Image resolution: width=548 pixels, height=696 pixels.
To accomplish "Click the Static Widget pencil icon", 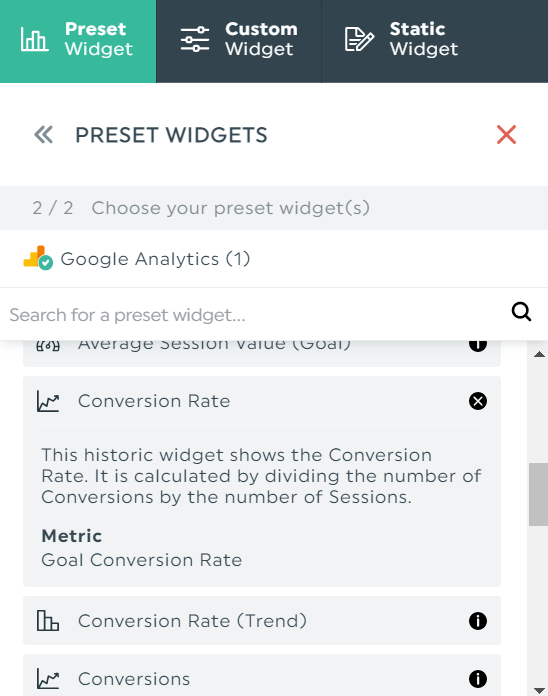I will [359, 39].
